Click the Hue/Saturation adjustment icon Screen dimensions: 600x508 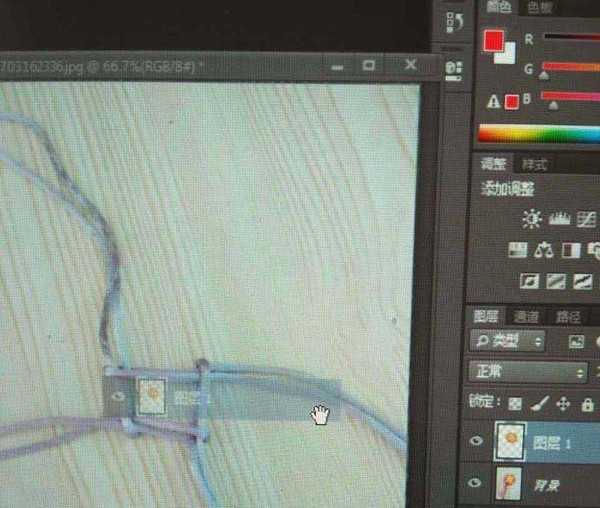(x=517, y=250)
